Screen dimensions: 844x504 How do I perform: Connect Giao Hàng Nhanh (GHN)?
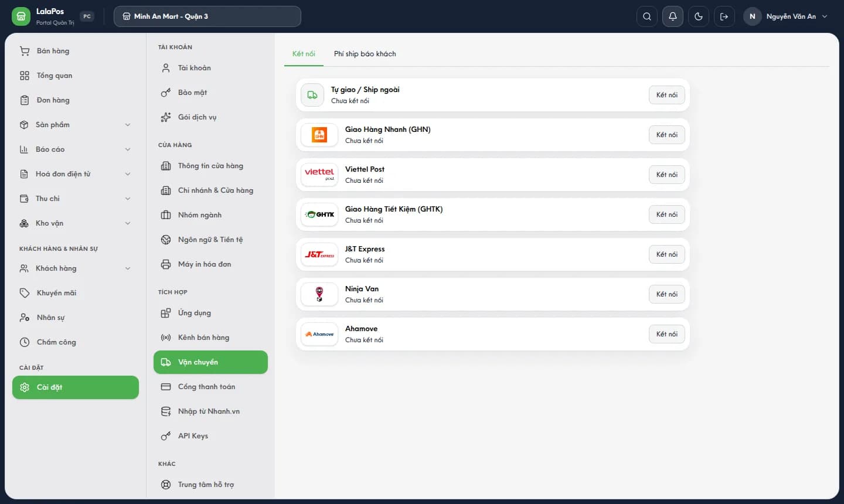(667, 135)
